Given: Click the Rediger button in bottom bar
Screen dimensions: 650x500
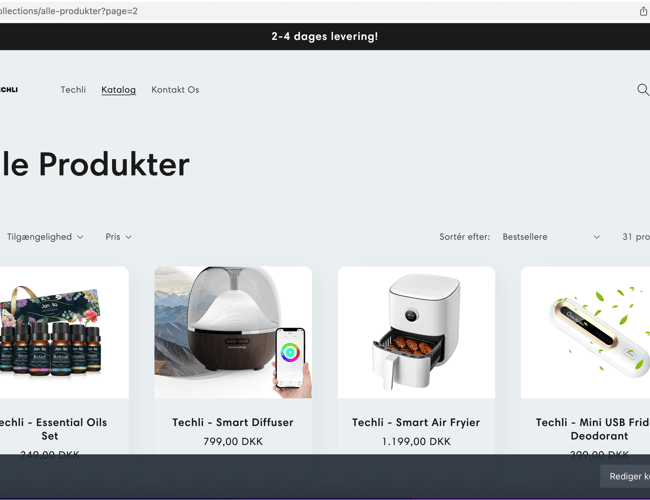Looking at the screenshot, I should point(625,476).
